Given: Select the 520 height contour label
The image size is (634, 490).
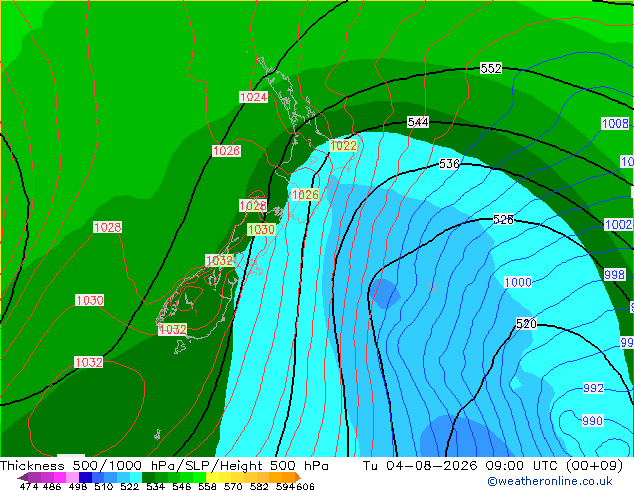Looking at the screenshot, I should (x=526, y=323).
